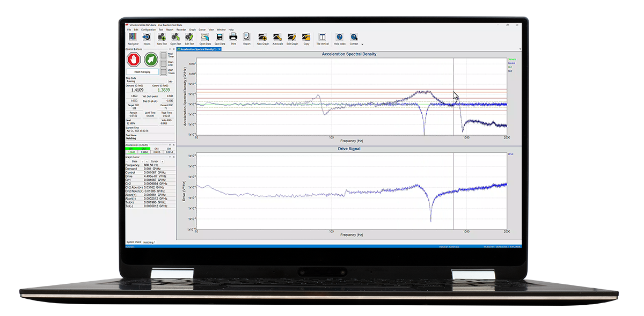Open Data using the folder icon
Image resolution: width=644 pixels, height=316 pixels.
205,38
